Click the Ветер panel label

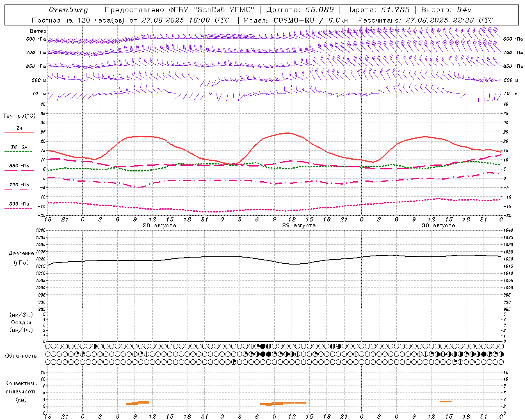point(38,31)
